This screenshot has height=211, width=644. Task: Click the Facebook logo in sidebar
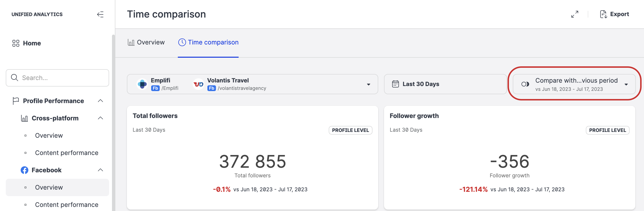(24, 170)
